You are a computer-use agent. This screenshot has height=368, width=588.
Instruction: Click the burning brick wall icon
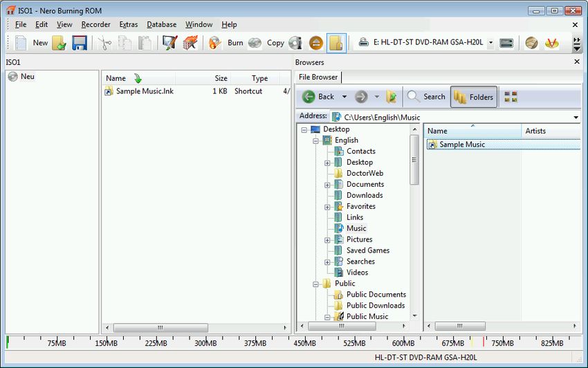(x=190, y=43)
